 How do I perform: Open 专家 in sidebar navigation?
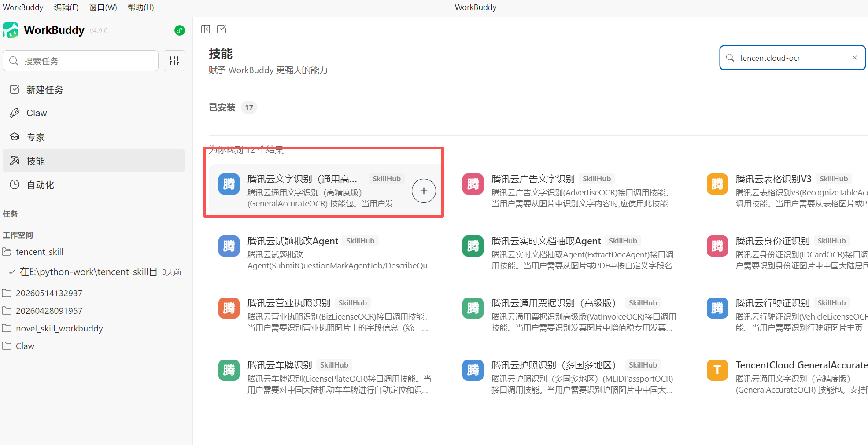point(94,137)
